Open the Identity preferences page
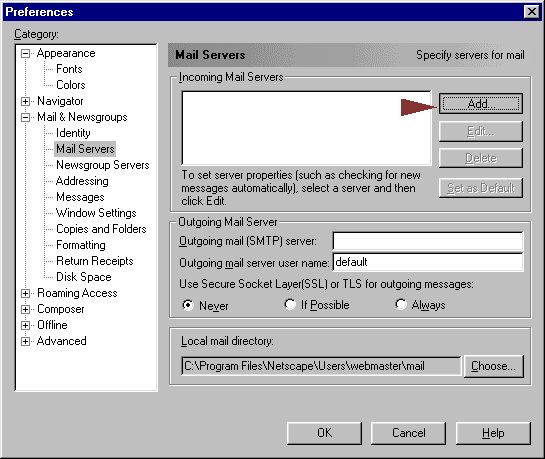Screen dimensions: 545x459 click(73, 133)
